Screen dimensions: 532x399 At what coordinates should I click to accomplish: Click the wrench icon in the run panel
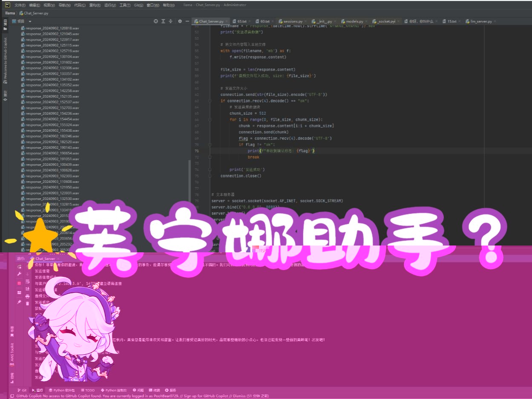[x=19, y=274]
